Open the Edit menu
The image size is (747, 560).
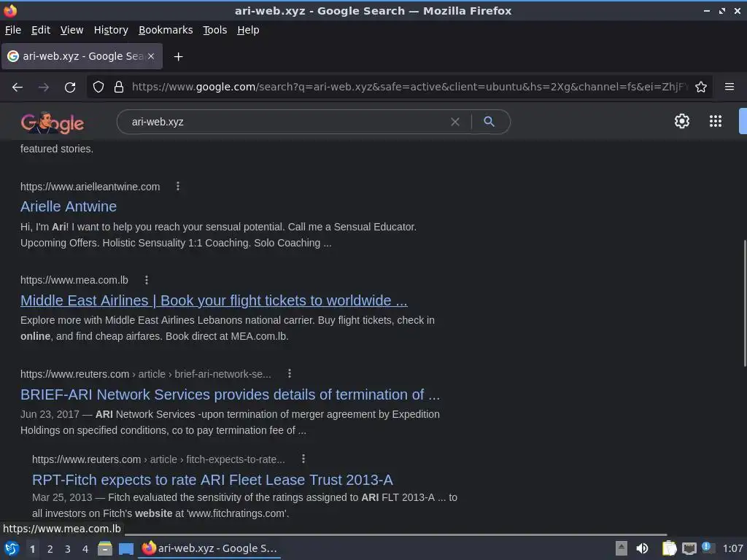click(x=41, y=30)
